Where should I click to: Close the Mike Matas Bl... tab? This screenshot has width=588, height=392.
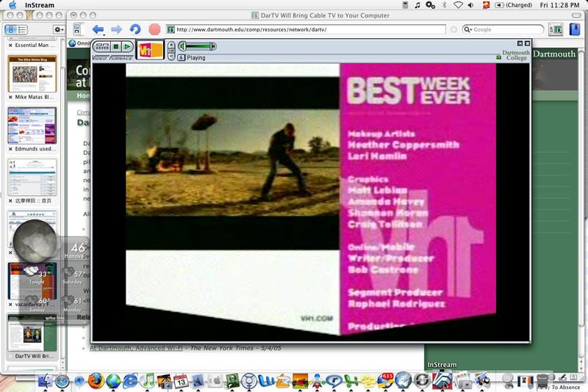pyautogui.click(x=10, y=97)
